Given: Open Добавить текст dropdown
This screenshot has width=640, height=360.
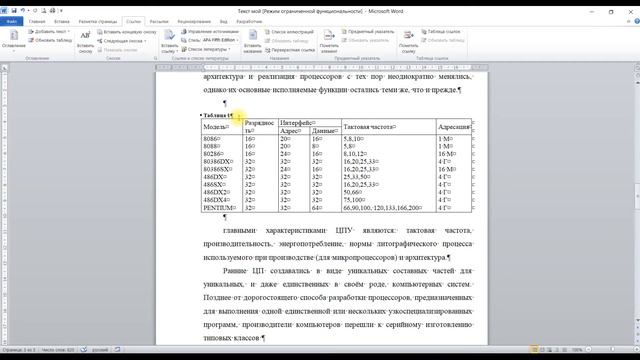Looking at the screenshot, I should [49, 31].
